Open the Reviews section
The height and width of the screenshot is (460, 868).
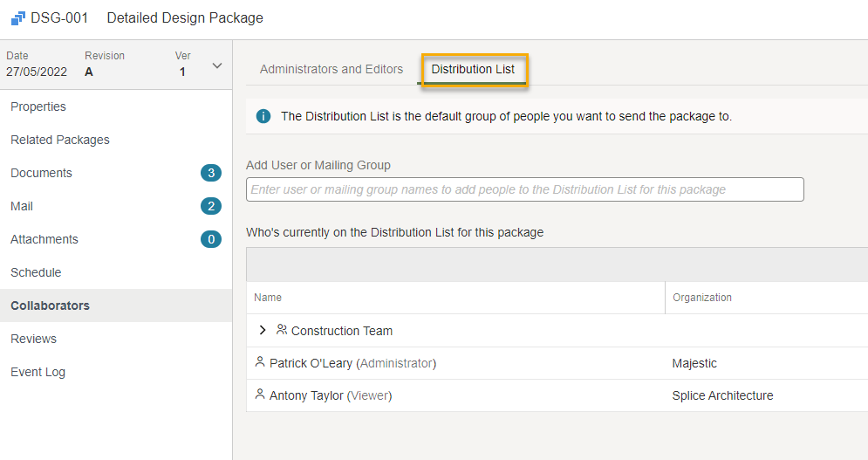(x=33, y=340)
